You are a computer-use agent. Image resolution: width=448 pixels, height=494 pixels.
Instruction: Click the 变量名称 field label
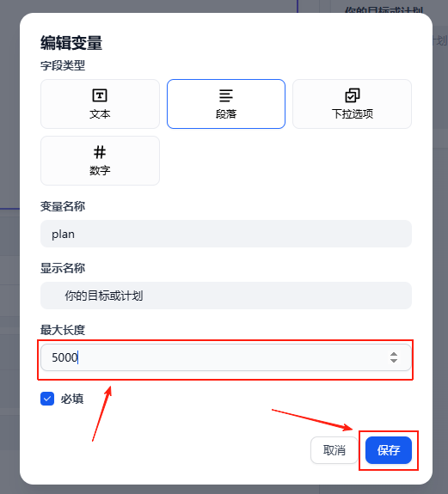[x=63, y=206]
